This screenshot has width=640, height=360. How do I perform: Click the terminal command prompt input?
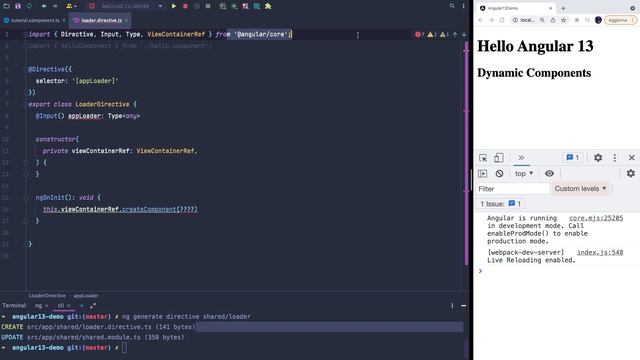click(x=124, y=348)
